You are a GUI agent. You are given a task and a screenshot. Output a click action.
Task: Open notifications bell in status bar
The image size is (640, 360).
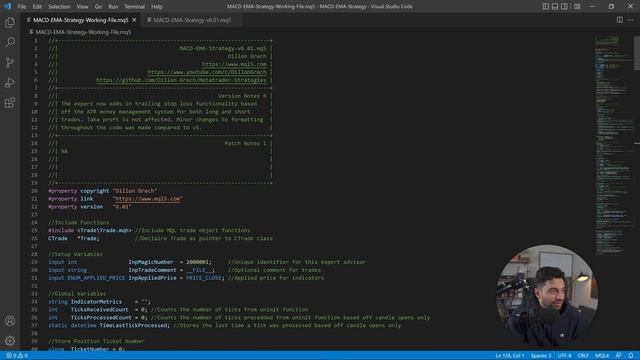point(631,356)
